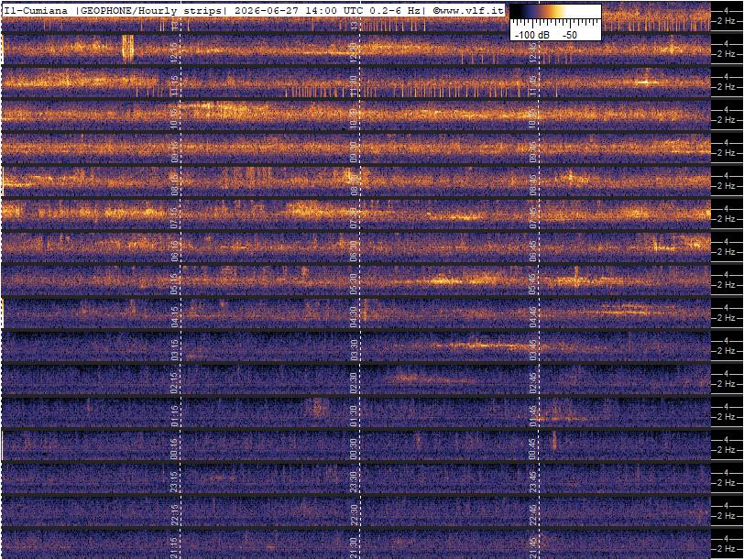Image resolution: width=744 pixels, height=560 pixels.
Task: Click the 21:30 time marker
Action: click(x=353, y=548)
